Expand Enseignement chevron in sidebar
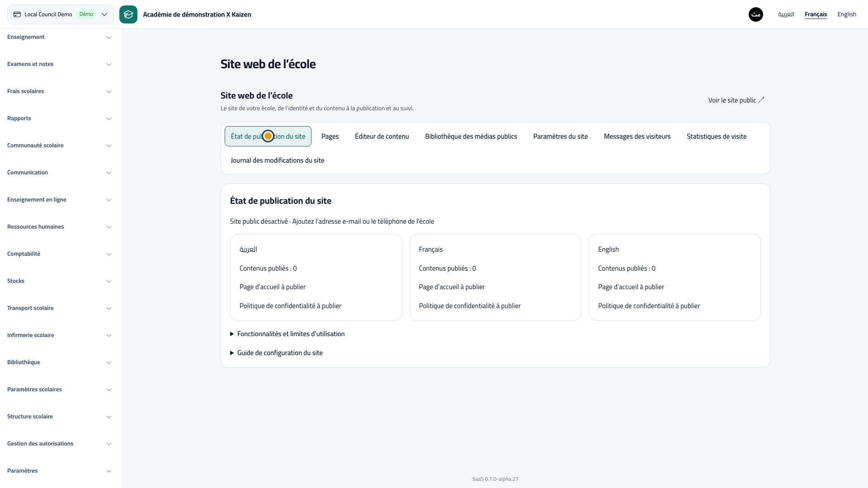868x488 pixels. [109, 37]
